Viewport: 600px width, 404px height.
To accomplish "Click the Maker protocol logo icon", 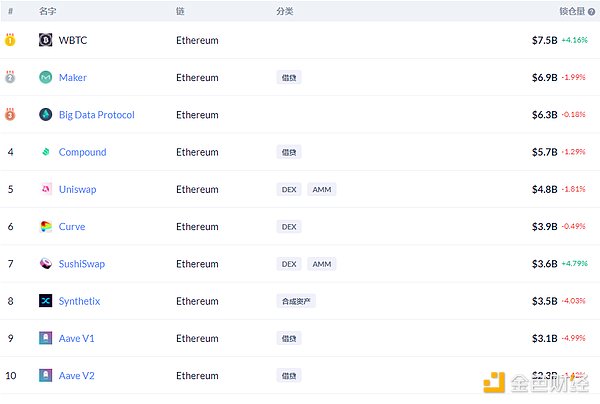I will tap(45, 77).
